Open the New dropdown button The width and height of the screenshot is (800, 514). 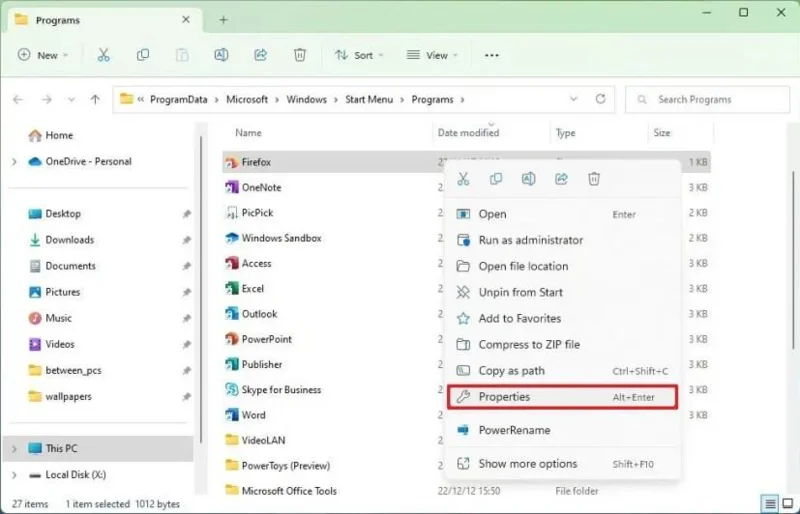43,55
